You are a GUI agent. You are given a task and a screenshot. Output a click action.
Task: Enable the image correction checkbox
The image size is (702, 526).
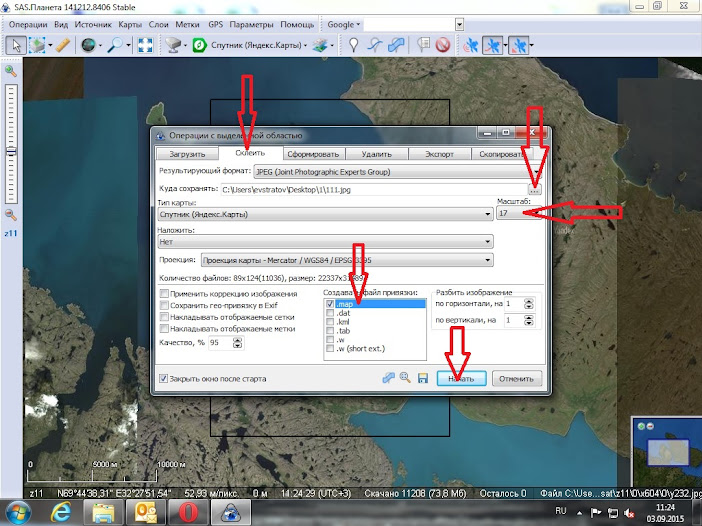(x=164, y=294)
